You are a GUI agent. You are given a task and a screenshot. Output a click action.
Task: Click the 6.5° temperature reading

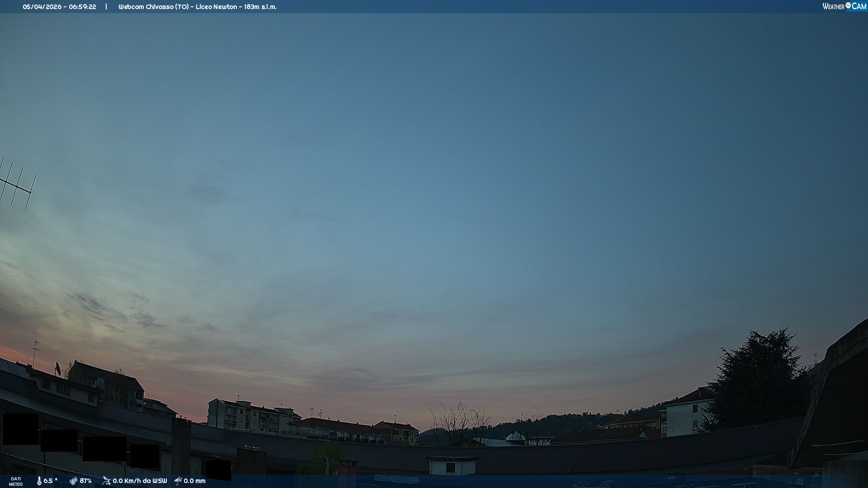click(50, 481)
